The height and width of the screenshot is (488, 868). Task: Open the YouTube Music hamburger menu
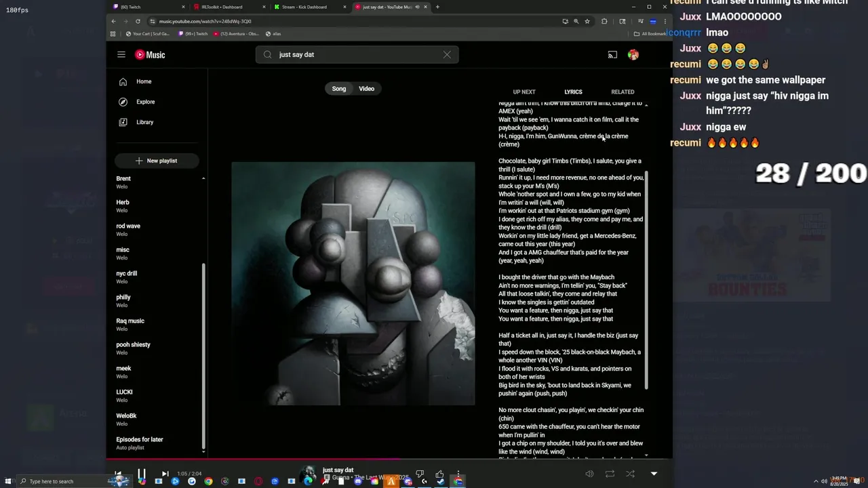[x=121, y=55]
